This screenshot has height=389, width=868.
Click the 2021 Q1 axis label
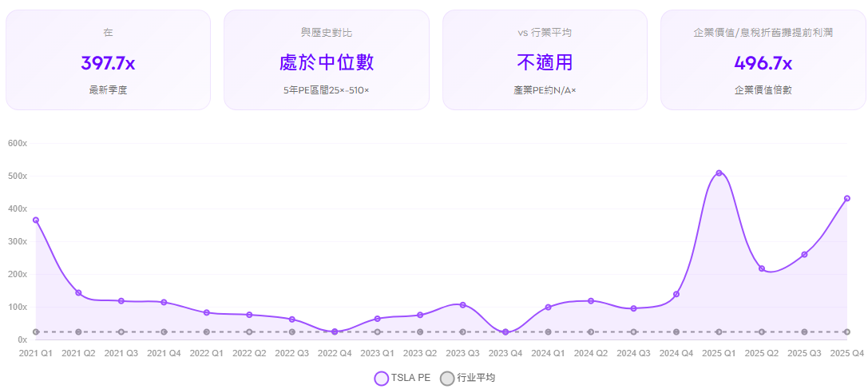(x=36, y=353)
